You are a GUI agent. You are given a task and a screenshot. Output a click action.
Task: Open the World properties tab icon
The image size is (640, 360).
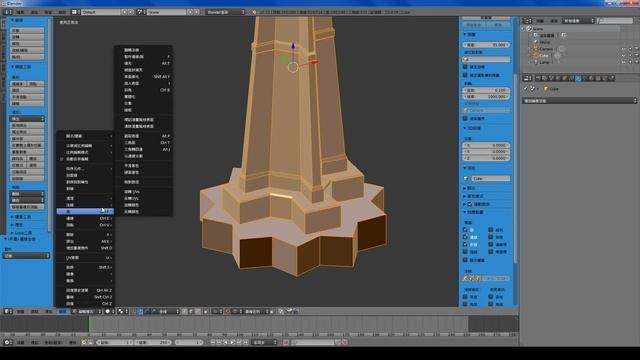point(558,78)
